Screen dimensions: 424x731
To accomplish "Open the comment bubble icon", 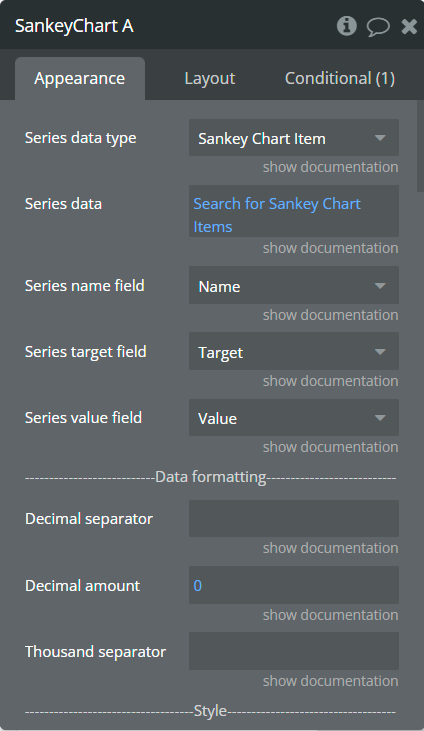I will click(378, 27).
